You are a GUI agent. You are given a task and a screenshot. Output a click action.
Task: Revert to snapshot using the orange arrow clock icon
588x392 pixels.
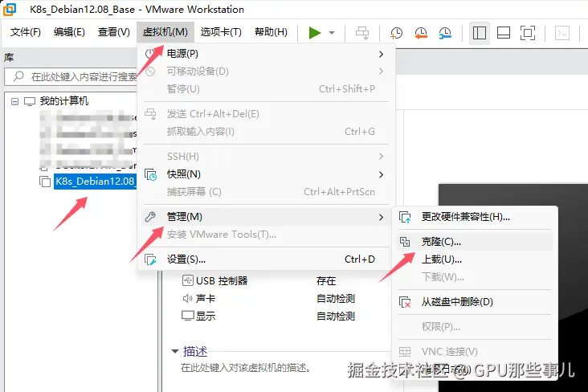[420, 33]
